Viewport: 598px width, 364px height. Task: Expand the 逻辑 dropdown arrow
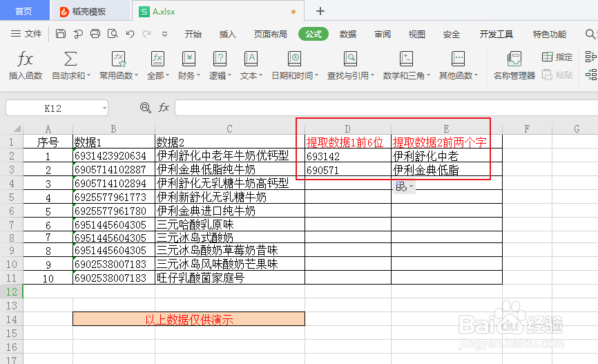point(229,75)
